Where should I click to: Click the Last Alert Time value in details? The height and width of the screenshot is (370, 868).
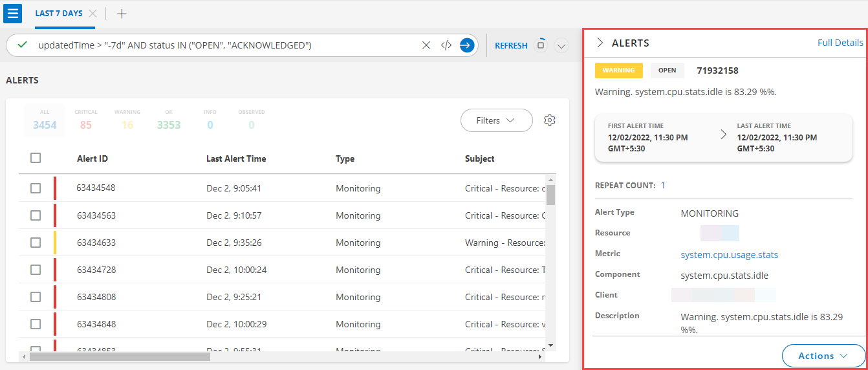[x=777, y=143]
